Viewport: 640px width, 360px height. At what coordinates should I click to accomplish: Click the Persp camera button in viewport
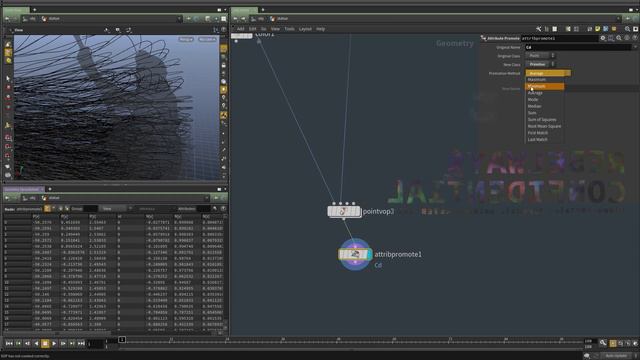[186, 39]
